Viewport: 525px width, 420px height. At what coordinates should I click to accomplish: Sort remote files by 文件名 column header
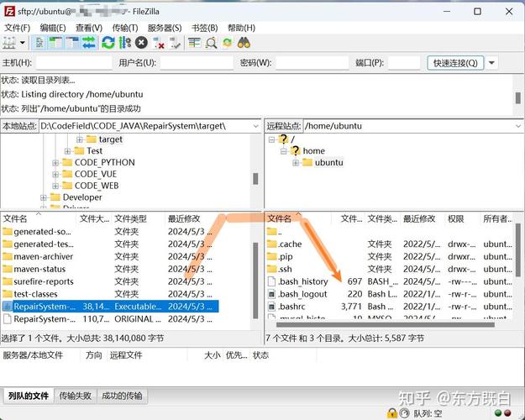point(299,218)
